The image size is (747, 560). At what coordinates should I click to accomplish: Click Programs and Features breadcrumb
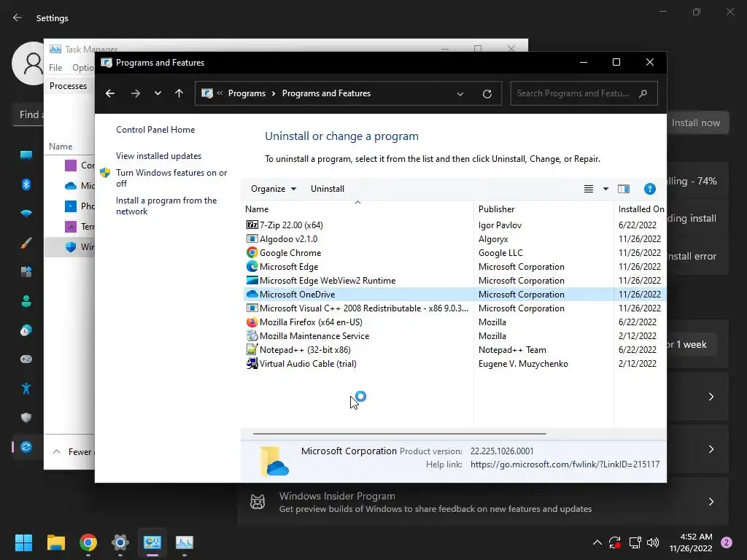pos(326,93)
